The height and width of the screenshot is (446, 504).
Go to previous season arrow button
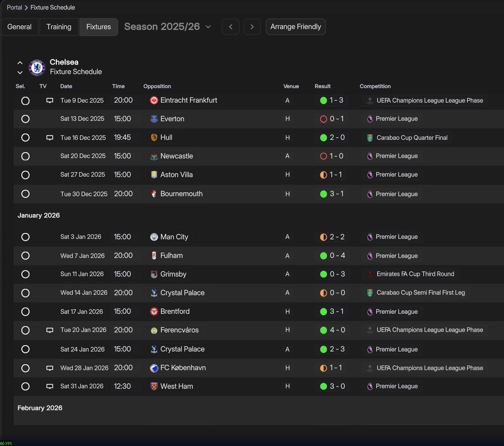click(x=230, y=27)
